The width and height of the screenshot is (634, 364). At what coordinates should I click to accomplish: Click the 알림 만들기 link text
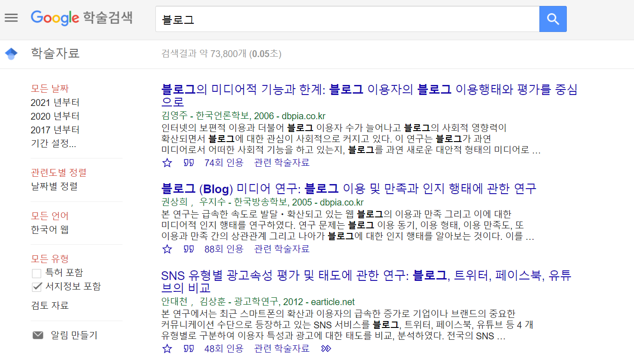[x=74, y=335]
